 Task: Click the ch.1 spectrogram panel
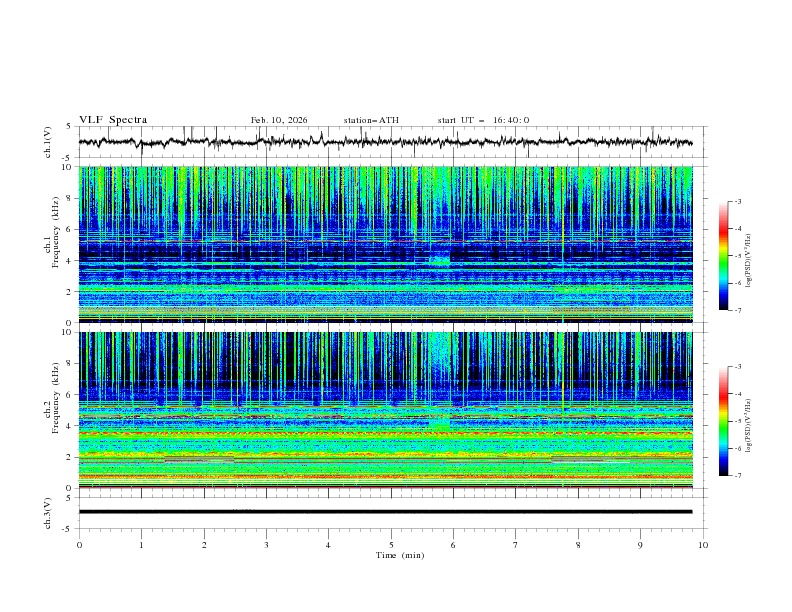pos(385,244)
